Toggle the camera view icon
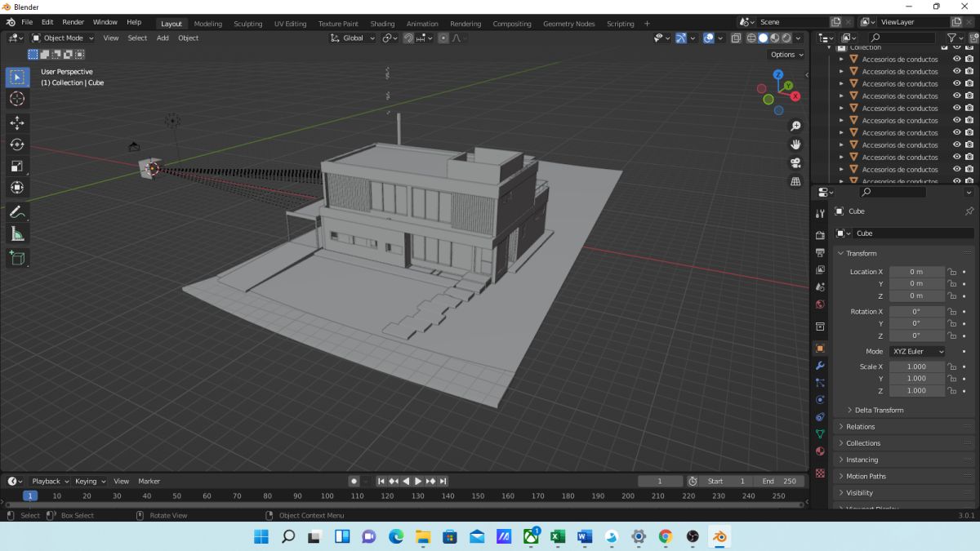The height and width of the screenshot is (551, 980). tap(795, 163)
